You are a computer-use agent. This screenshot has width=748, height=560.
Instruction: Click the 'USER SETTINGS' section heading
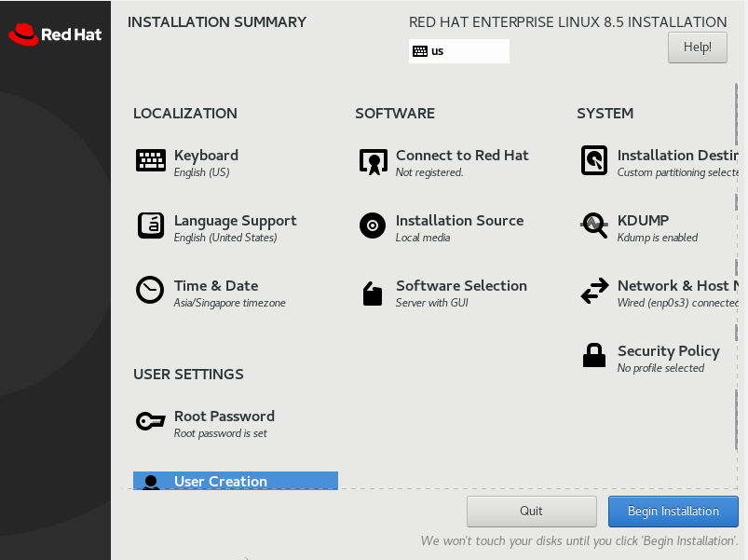coord(188,375)
